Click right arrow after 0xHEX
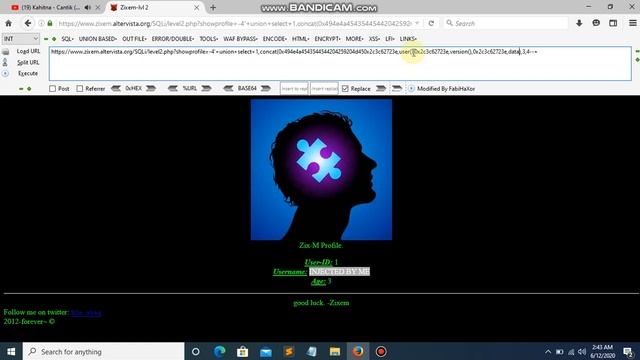 [x=151, y=88]
